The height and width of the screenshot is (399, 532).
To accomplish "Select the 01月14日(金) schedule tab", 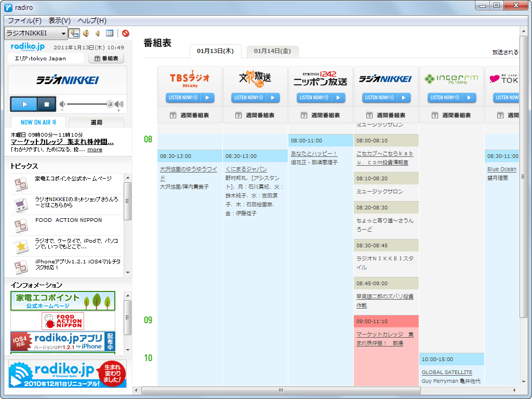I will point(272,51).
